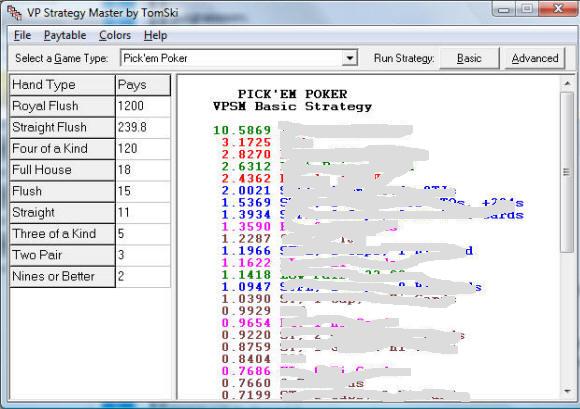Click the Four of a Kind pay value 120

click(143, 149)
